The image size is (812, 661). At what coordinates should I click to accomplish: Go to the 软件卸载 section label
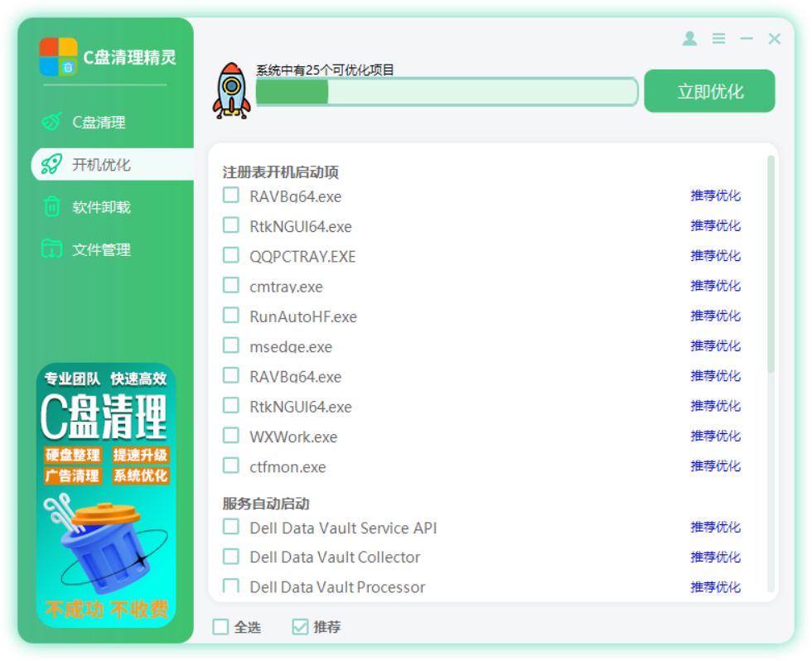(x=101, y=207)
